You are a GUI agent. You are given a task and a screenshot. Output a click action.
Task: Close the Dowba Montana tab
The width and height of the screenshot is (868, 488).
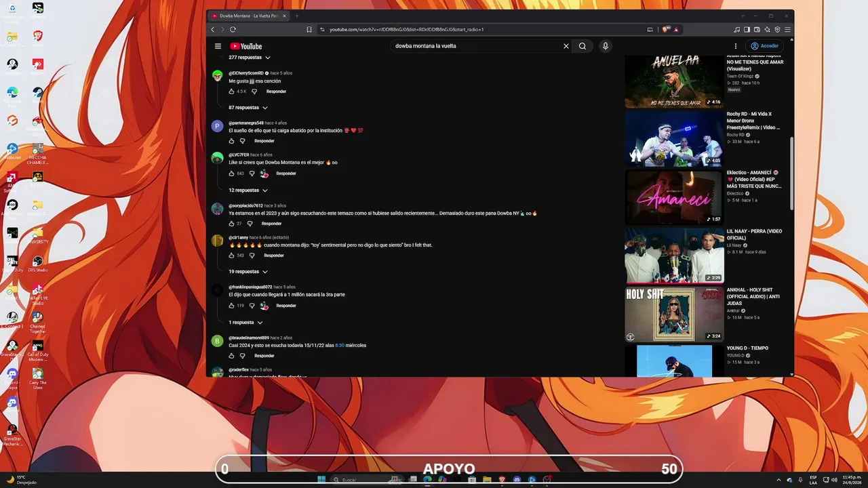(285, 16)
